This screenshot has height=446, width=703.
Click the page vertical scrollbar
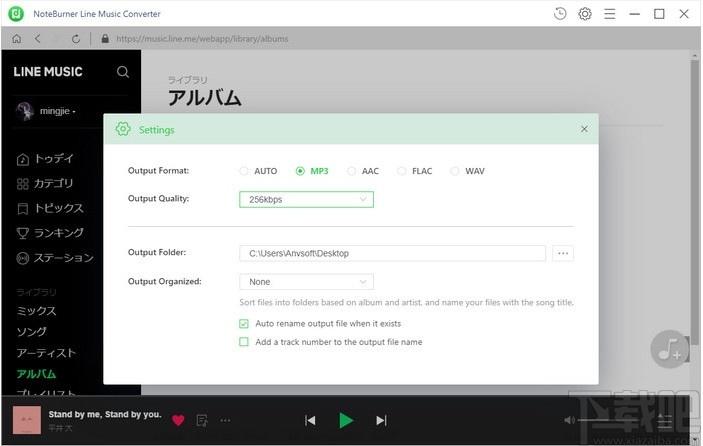click(695, 202)
